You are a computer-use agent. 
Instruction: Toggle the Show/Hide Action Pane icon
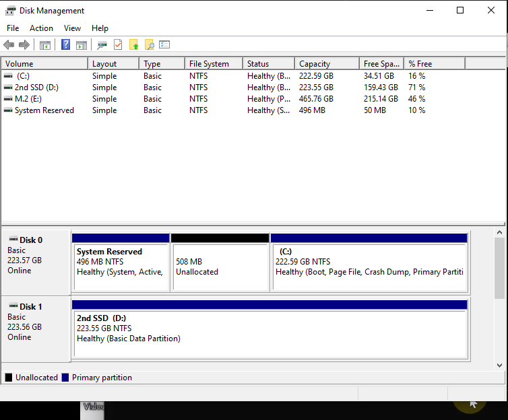coord(82,45)
